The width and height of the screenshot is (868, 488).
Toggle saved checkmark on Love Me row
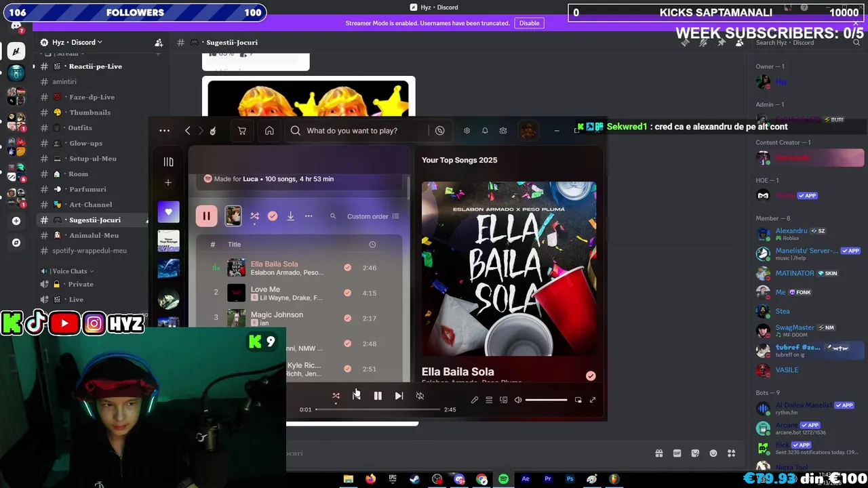pos(348,293)
